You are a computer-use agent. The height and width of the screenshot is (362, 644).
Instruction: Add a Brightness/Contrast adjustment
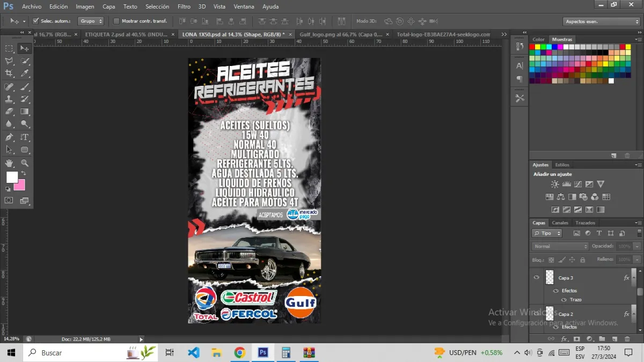click(555, 184)
